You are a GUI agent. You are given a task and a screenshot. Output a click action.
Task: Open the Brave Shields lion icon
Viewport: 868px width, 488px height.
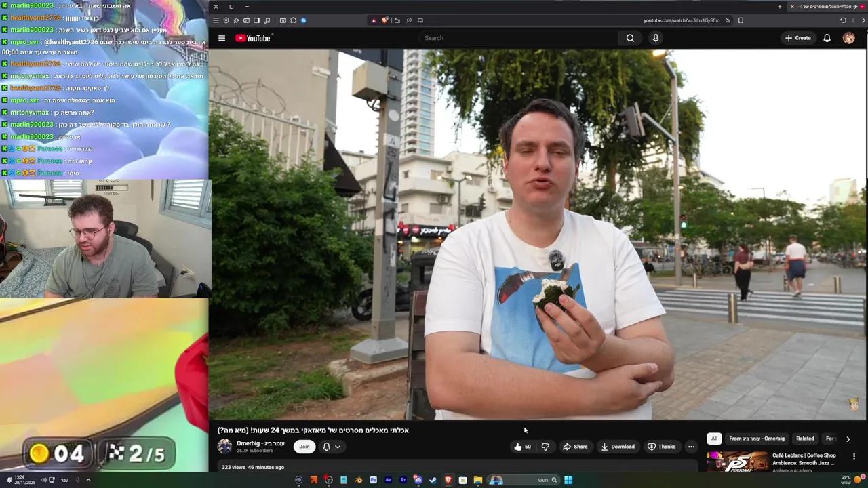tap(384, 20)
